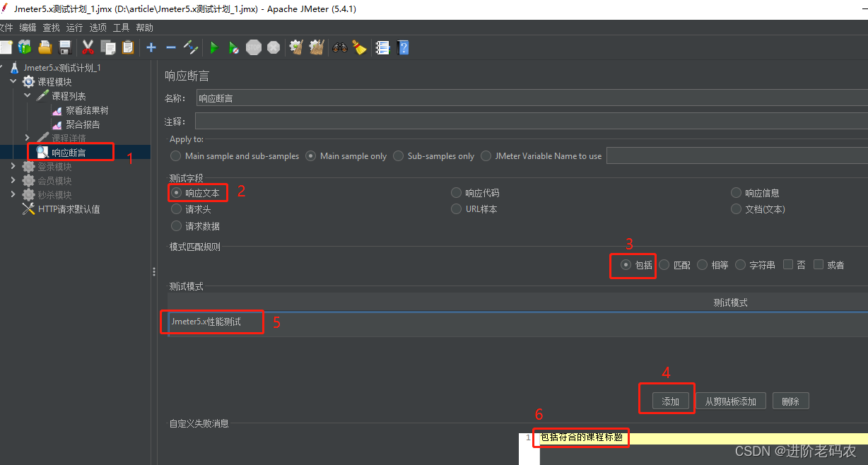Click the 响应断言 magnifier icon in tree
Viewport: 868px width, 465px height.
click(42, 151)
